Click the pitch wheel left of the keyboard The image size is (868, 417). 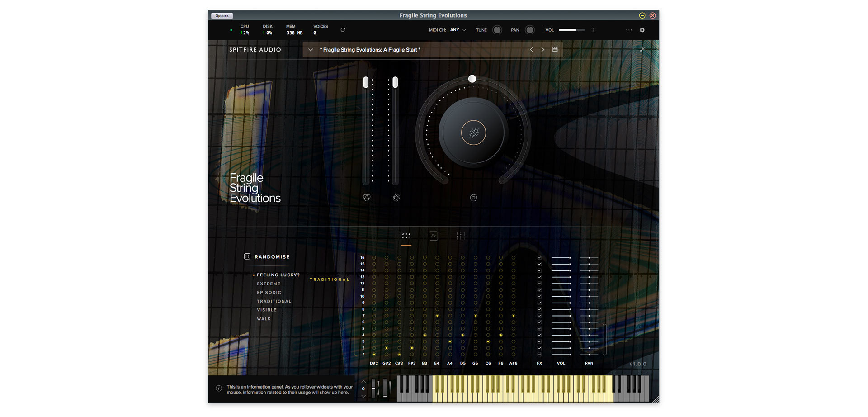[373, 388]
